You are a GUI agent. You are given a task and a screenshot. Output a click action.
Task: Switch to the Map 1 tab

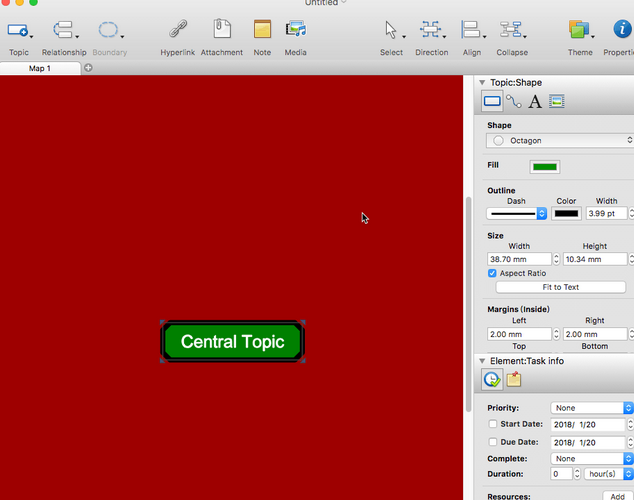point(40,68)
